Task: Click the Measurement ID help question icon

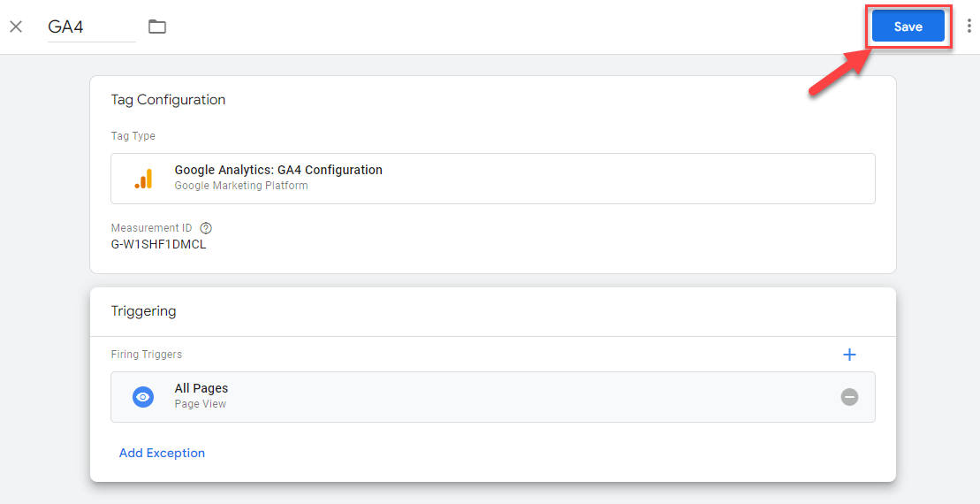Action: pos(206,228)
